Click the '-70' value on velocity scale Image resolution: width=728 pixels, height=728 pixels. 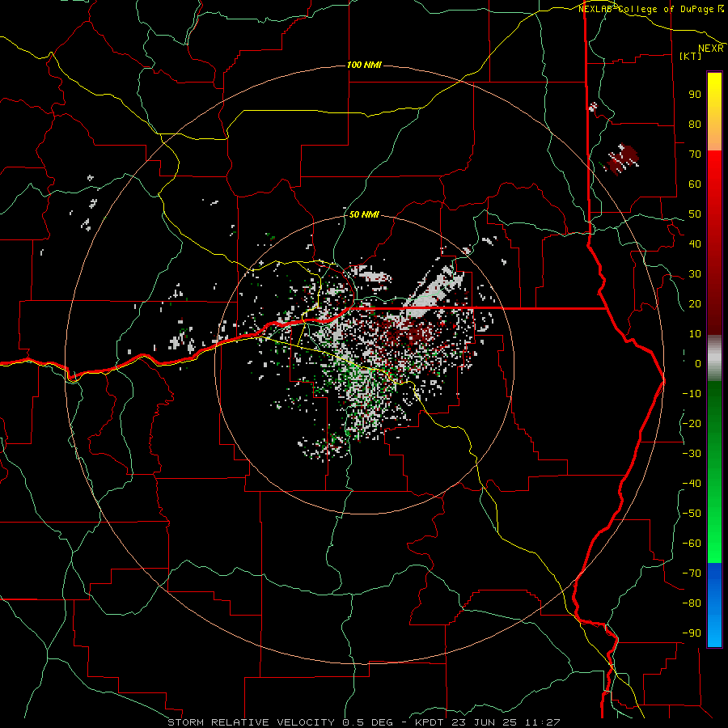pos(692,574)
